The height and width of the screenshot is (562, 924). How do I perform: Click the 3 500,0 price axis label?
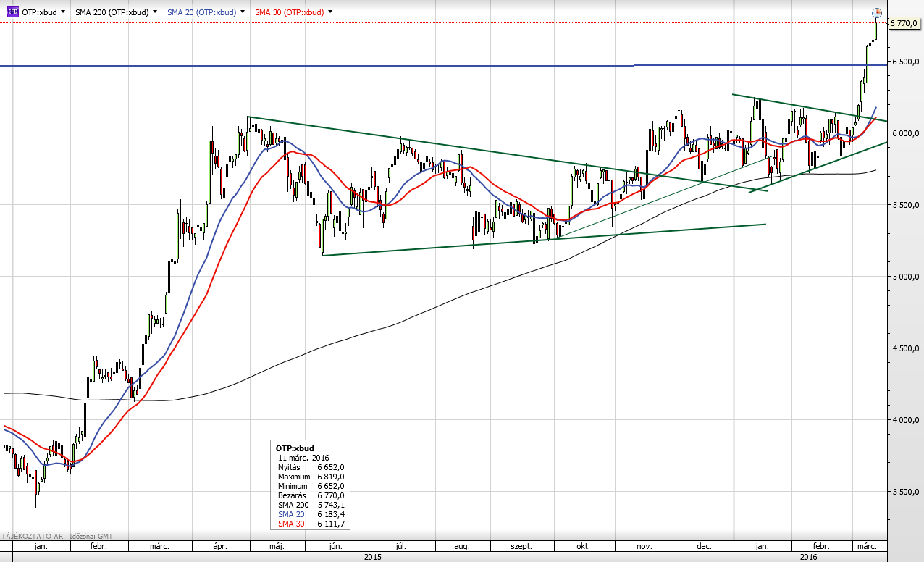[905, 492]
